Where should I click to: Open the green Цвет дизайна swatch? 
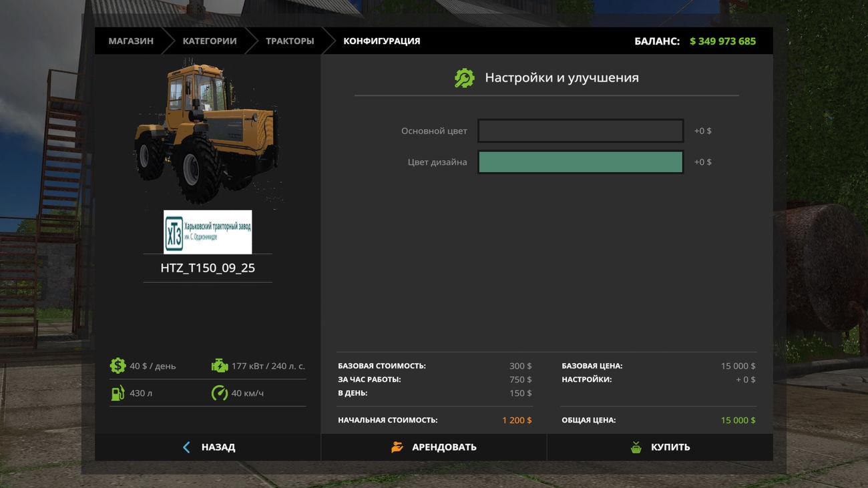click(x=580, y=162)
